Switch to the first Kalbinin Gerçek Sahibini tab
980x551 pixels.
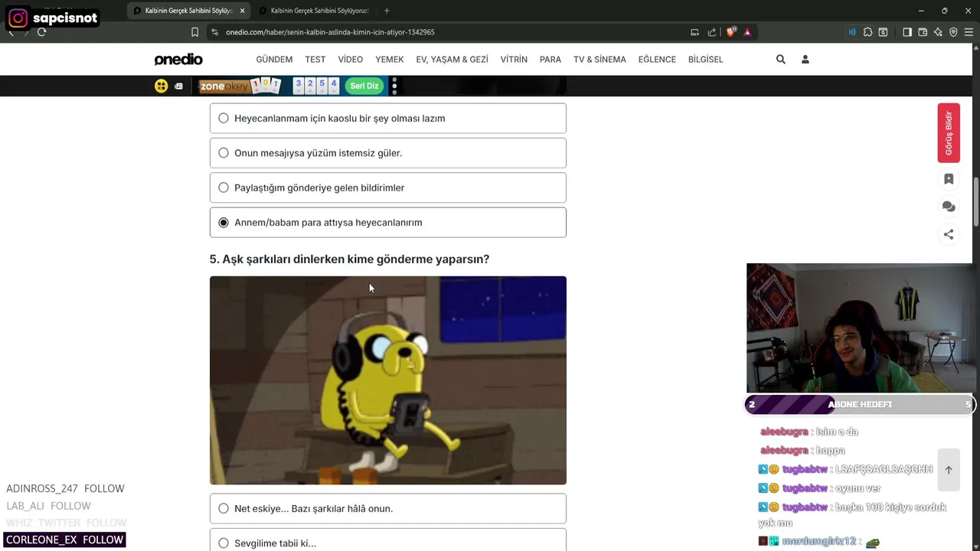188,11
